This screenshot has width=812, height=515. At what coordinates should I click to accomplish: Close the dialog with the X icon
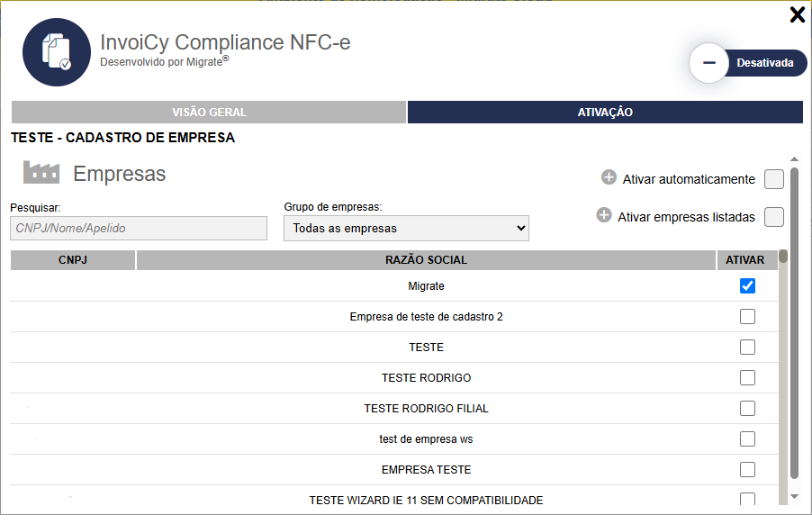pos(797,14)
